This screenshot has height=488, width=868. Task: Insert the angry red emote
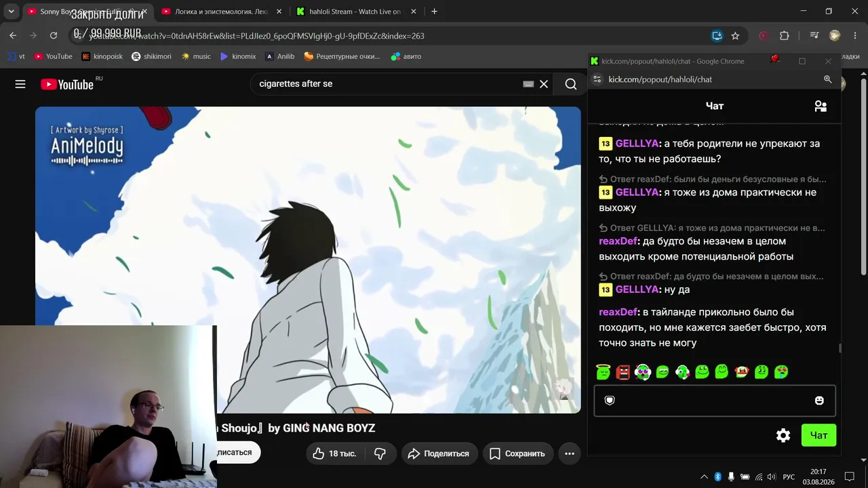tap(623, 371)
